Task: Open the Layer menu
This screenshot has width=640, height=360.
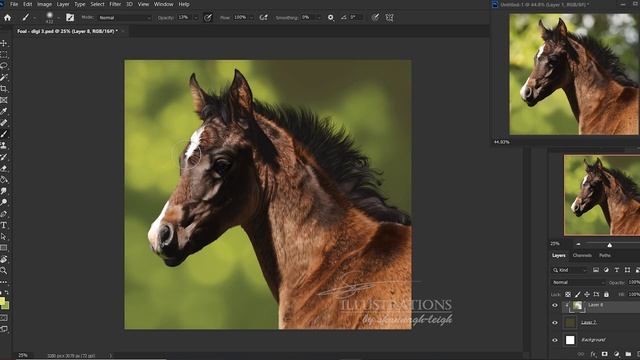Action: [x=63, y=4]
